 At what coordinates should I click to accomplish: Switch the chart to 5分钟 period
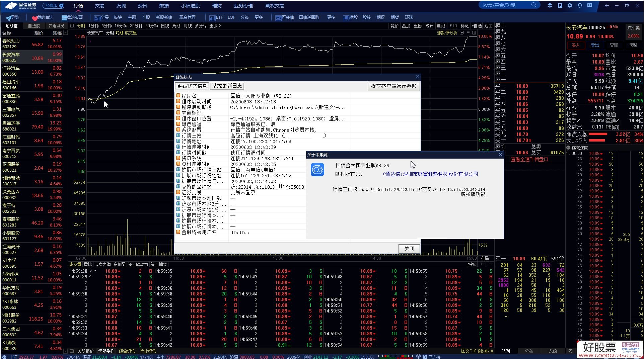point(106,26)
